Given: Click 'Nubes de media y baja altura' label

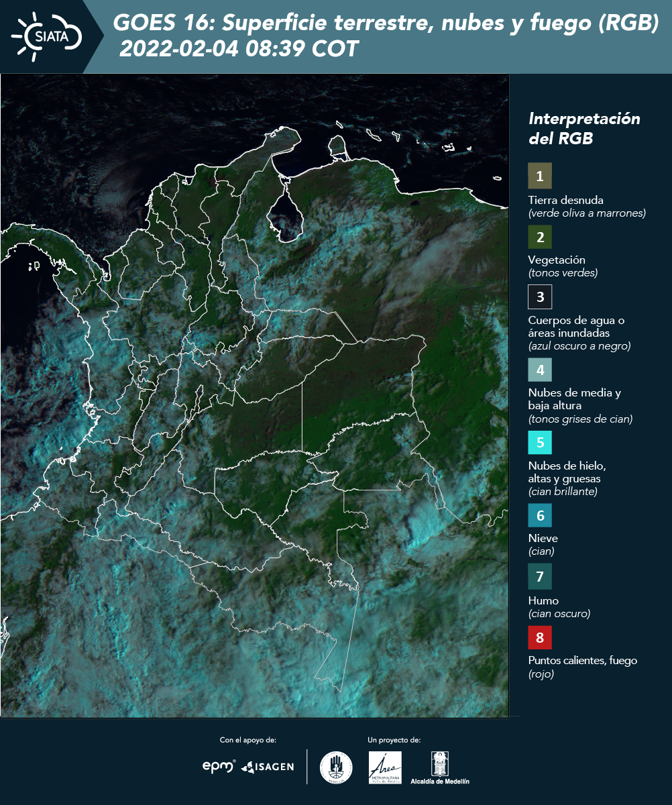Looking at the screenshot, I should tap(575, 399).
